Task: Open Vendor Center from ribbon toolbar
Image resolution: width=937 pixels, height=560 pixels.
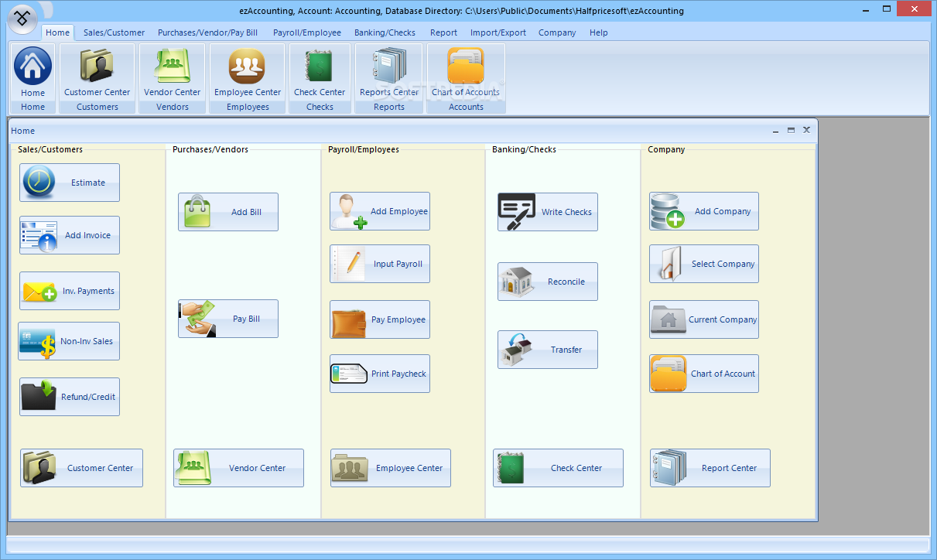Action: click(172, 73)
